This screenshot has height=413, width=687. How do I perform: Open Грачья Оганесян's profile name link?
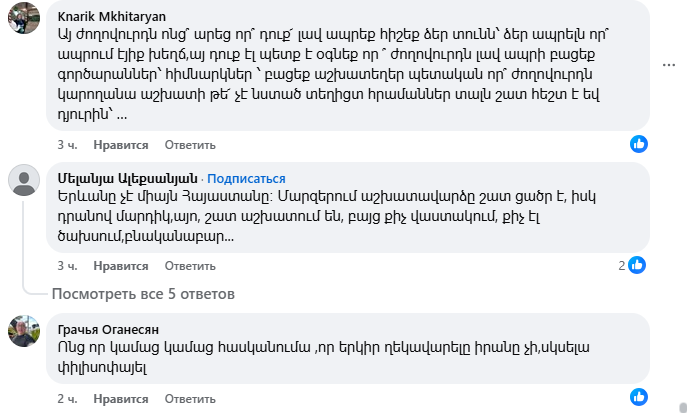(108, 329)
